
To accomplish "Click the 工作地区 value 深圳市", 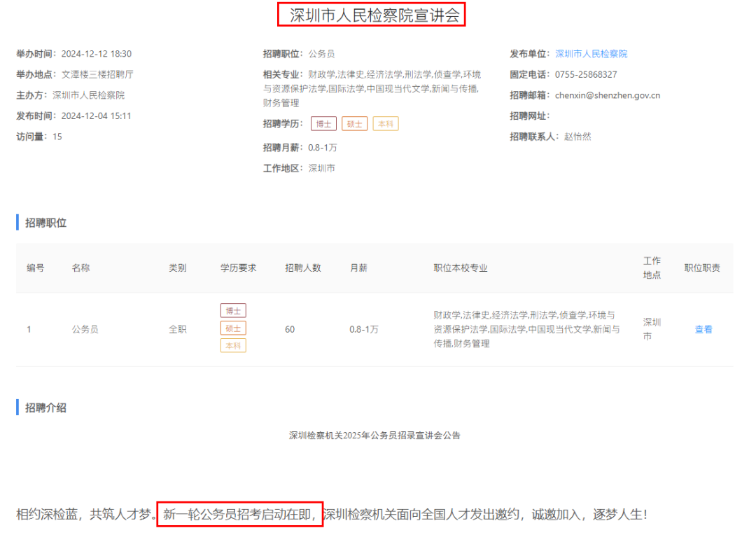I will click(x=321, y=168).
